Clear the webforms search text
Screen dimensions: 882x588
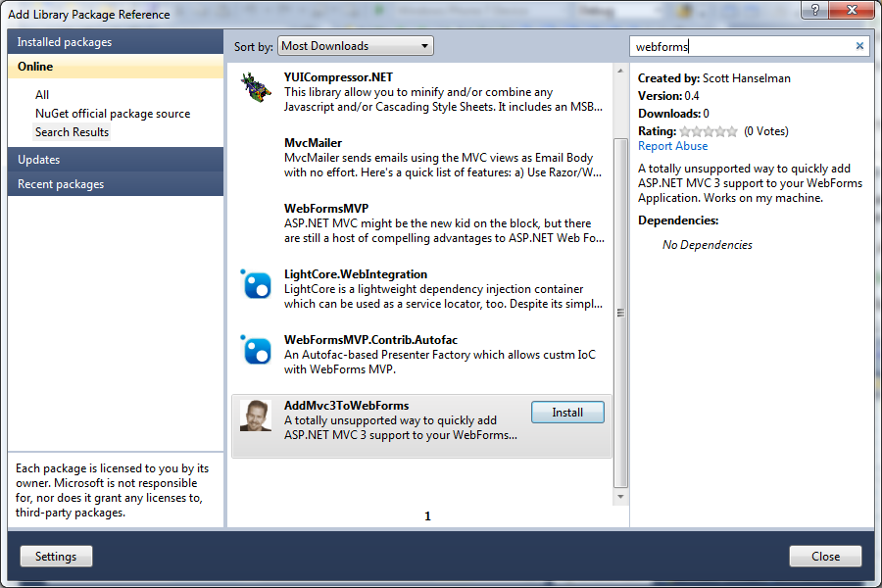click(859, 46)
